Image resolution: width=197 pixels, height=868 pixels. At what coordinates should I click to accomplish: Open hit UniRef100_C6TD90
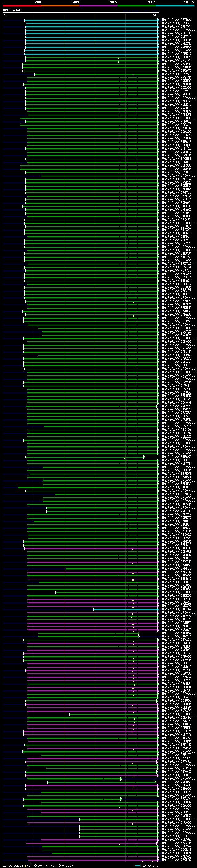[177, 20]
